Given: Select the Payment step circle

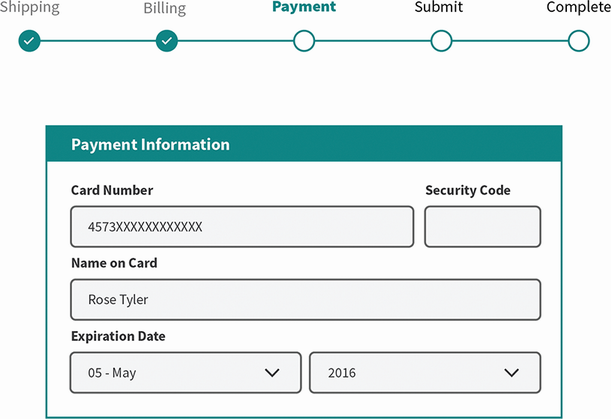Looking at the screenshot, I should point(304,41).
